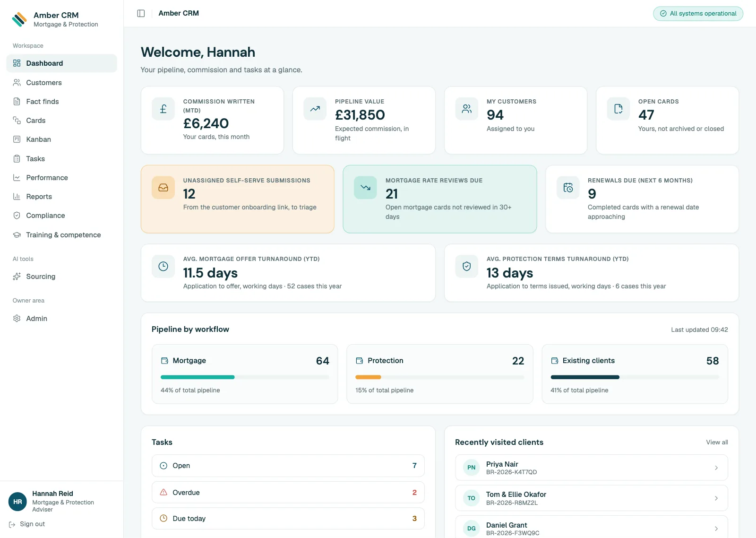The height and width of the screenshot is (538, 756).
Task: Click the mortgage offer turnaround clock icon
Action: [x=163, y=266]
